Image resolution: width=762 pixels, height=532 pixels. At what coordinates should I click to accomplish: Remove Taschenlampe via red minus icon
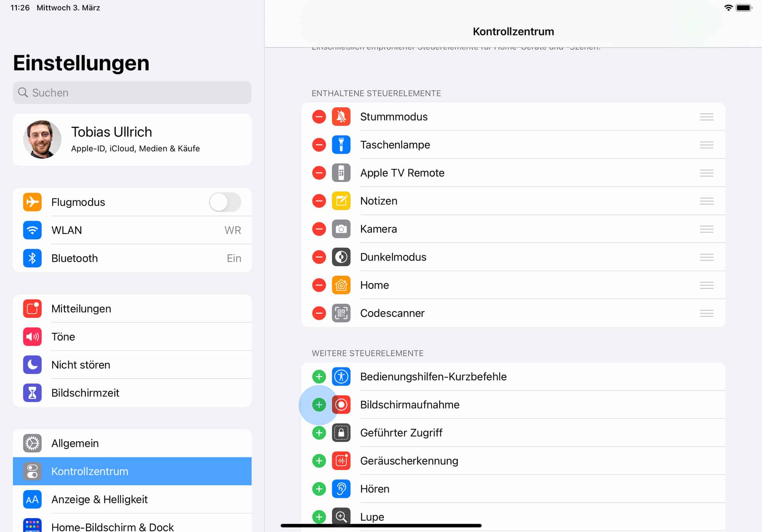tap(319, 145)
